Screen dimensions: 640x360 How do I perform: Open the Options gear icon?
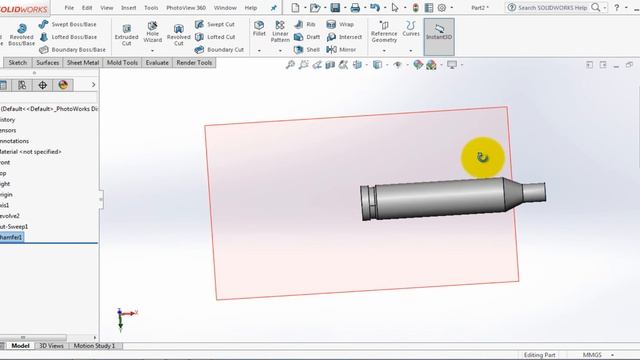(x=442, y=8)
